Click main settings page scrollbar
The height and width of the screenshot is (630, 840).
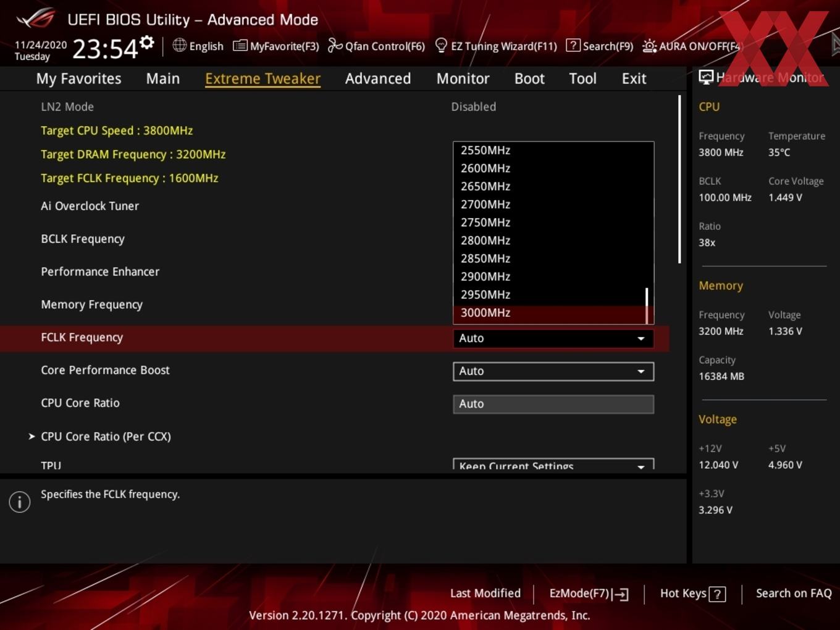pyautogui.click(x=680, y=179)
